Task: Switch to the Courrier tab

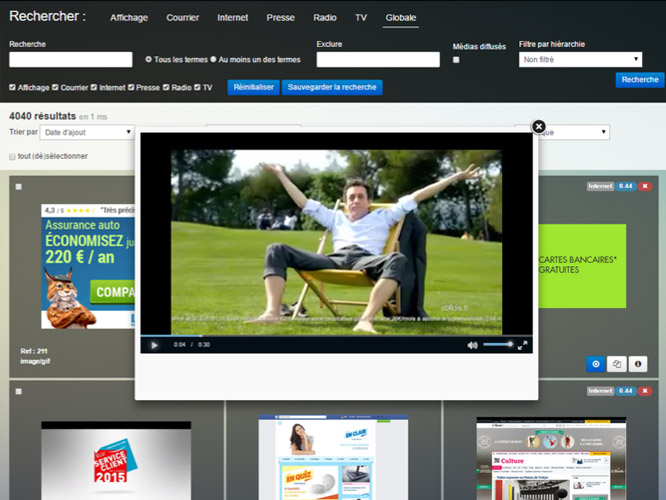Action: click(x=183, y=18)
